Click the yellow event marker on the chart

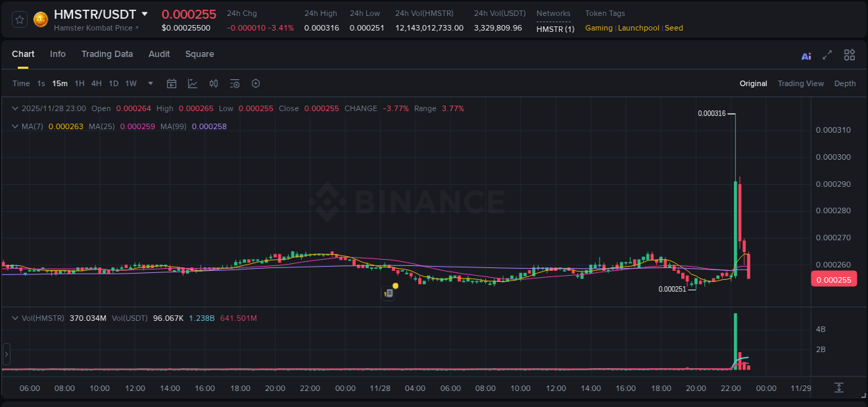pos(394,285)
